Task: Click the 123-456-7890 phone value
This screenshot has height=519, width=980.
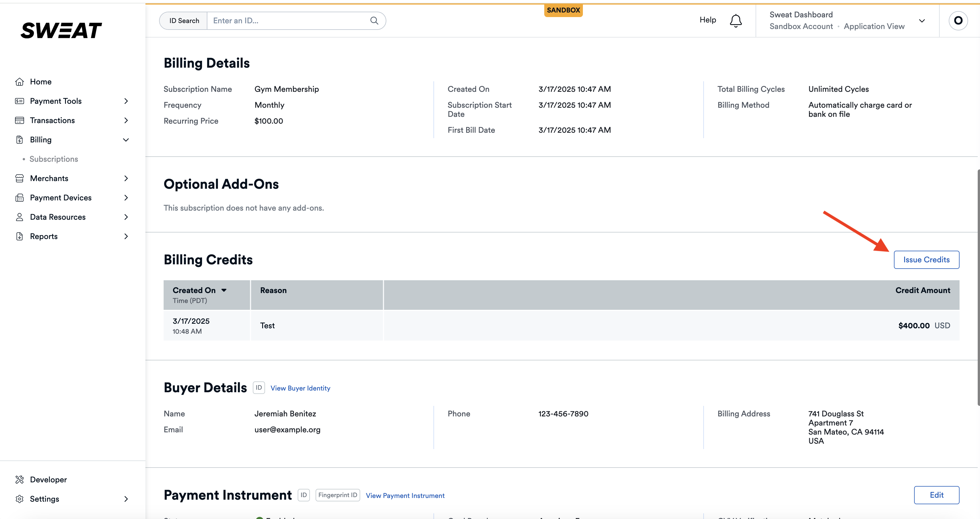Action: [x=563, y=414]
